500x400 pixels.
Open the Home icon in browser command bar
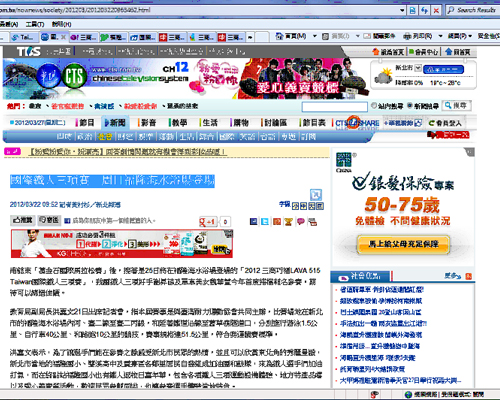click(279, 36)
